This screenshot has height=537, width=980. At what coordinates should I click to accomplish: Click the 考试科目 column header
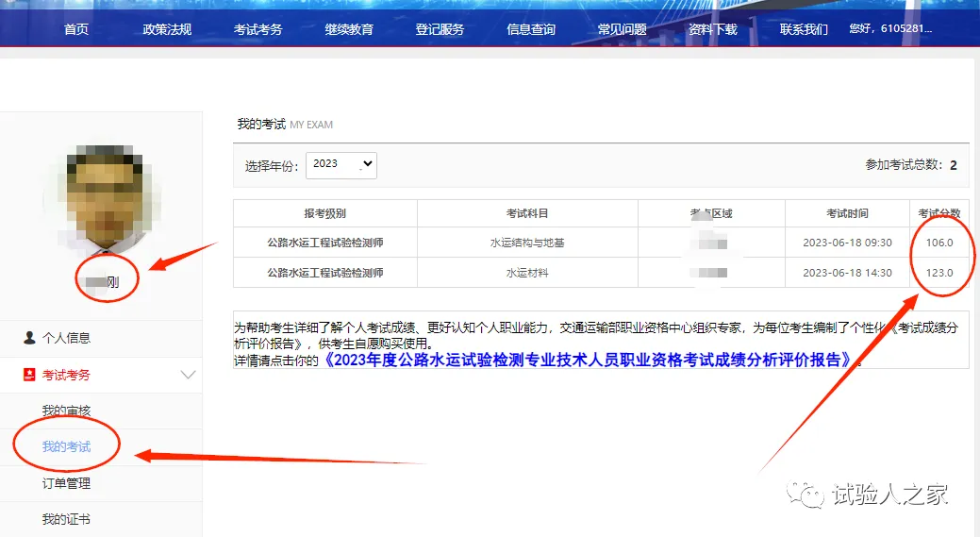527,214
